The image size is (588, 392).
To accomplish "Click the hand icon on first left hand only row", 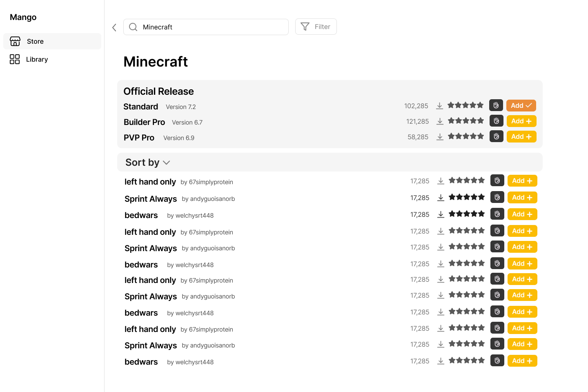I will [x=497, y=180].
